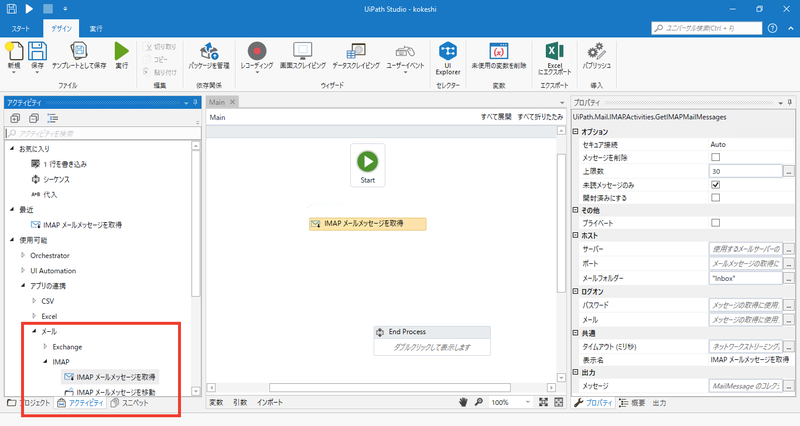Toggle プライベート checkbox

click(715, 223)
